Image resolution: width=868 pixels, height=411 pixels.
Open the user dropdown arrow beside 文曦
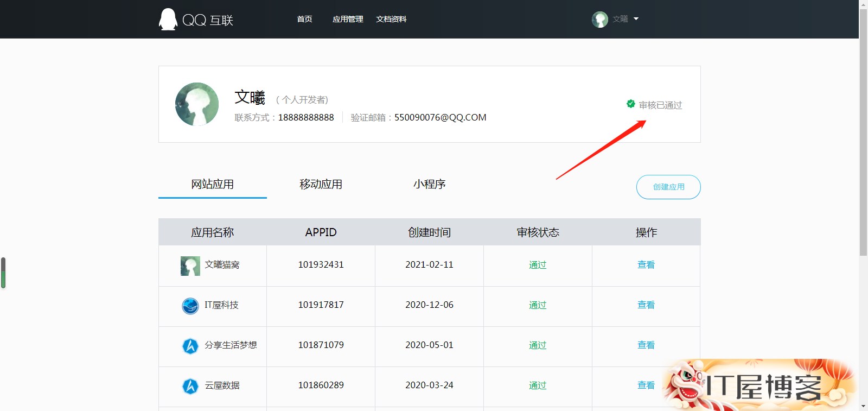[x=636, y=19]
